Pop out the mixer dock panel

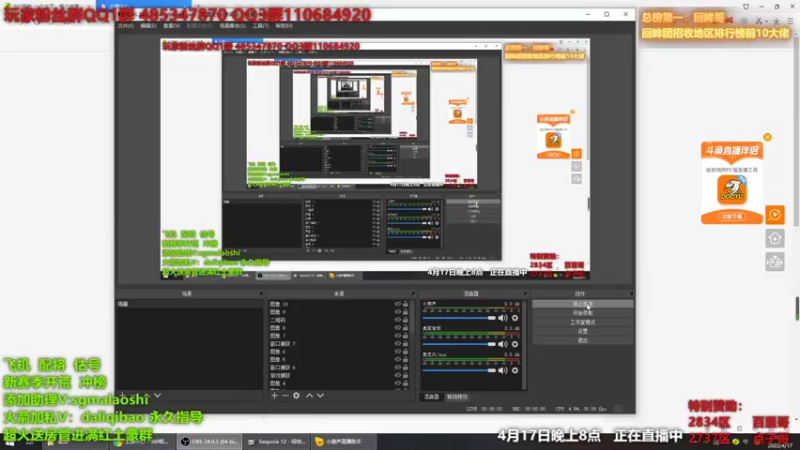(x=524, y=294)
